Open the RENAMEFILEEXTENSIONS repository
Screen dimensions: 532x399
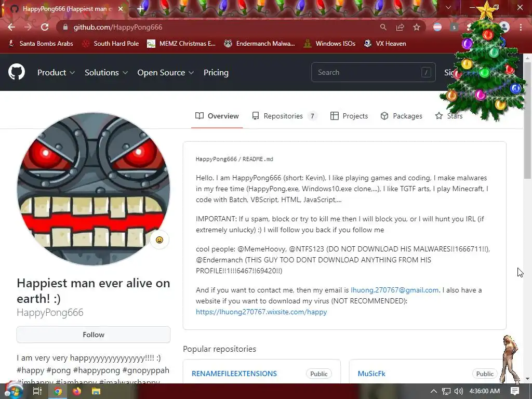234,374
